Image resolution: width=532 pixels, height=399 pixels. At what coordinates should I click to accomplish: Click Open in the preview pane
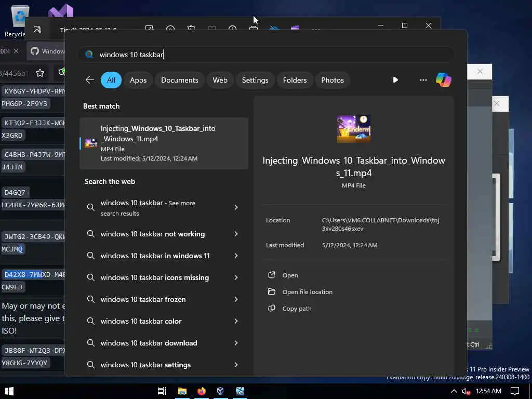click(x=290, y=275)
